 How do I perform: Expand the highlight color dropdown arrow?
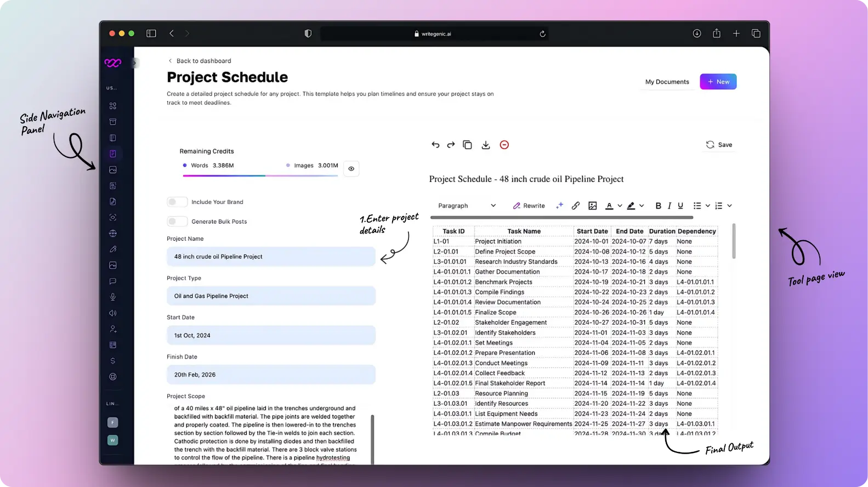[x=642, y=206]
